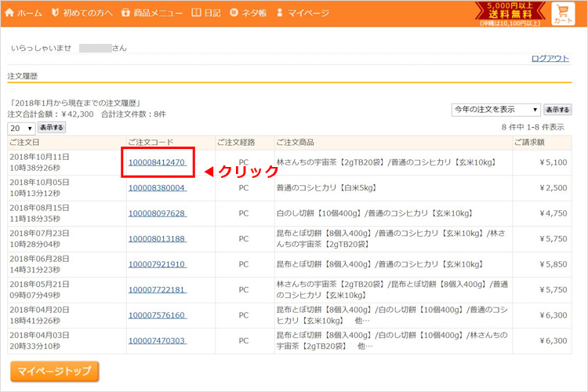Click the ログアウト link
588x392 pixels.
pyautogui.click(x=550, y=59)
